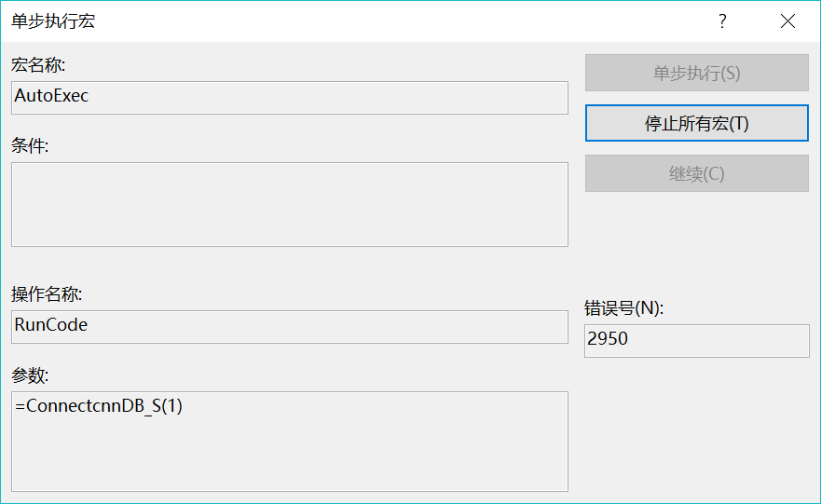Click the 错误号(N): label
Viewport: 821px width, 504px height.
click(624, 308)
